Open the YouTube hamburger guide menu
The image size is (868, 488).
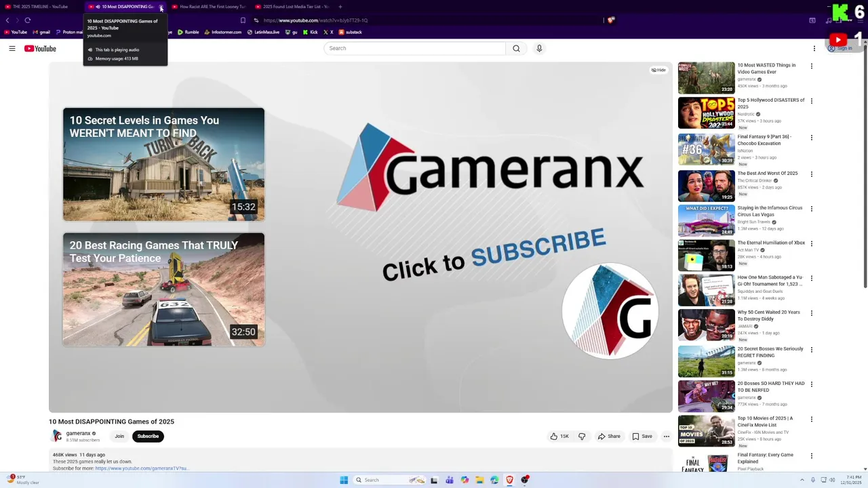[12, 48]
